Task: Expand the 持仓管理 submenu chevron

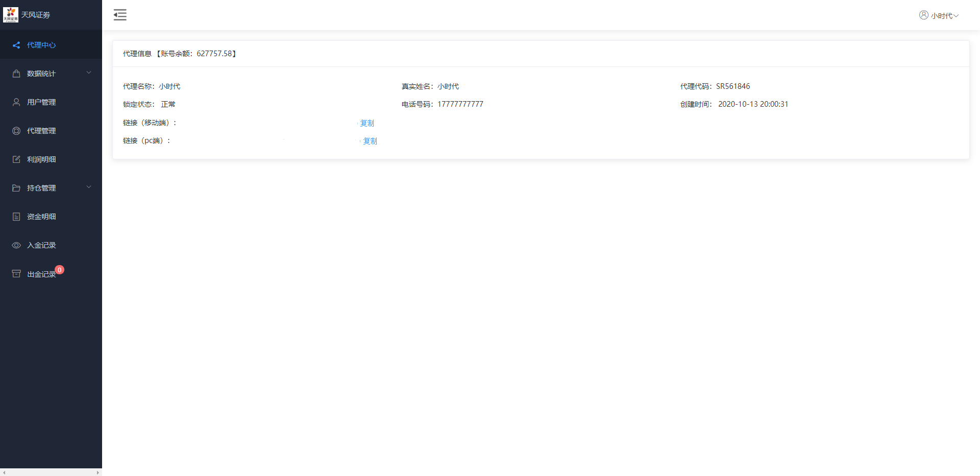Action: click(89, 187)
